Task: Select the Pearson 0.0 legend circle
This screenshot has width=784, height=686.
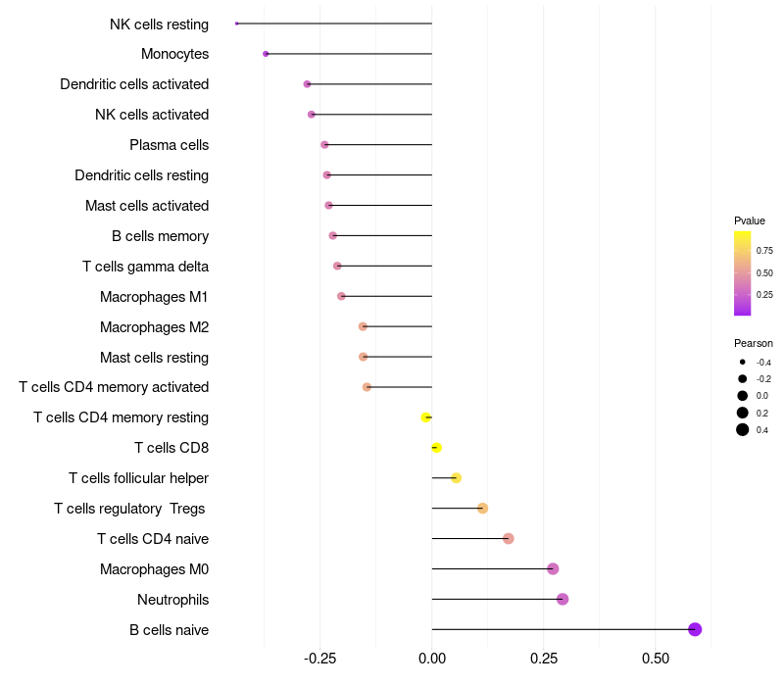Action: 742,396
